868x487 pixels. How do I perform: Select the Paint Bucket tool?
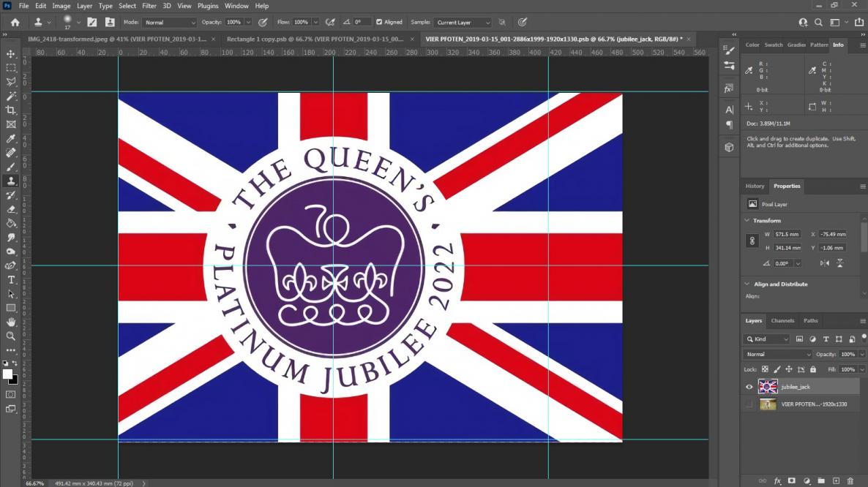coord(10,223)
